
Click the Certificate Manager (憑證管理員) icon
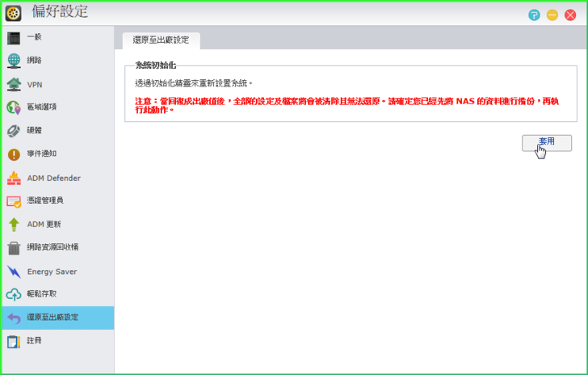pos(14,201)
